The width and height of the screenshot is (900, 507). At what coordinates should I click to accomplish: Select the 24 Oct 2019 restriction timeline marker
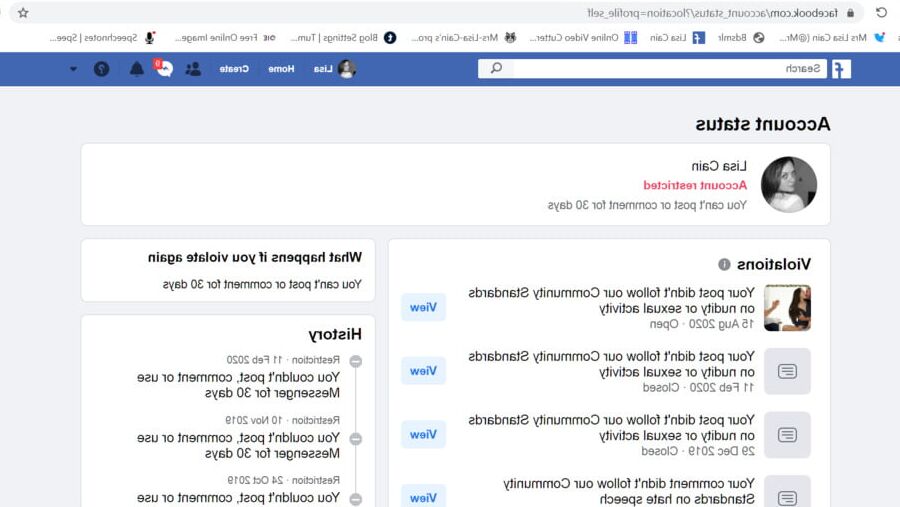(356, 499)
